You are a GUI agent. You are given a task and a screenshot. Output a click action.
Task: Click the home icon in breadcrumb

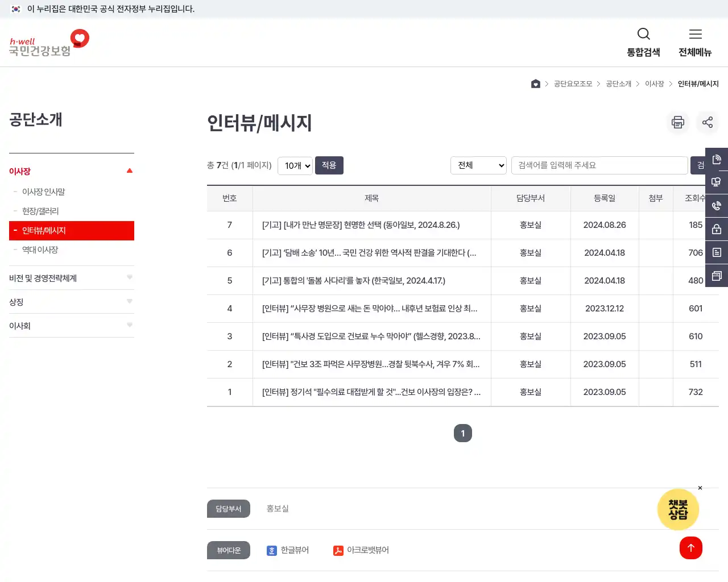click(x=535, y=84)
